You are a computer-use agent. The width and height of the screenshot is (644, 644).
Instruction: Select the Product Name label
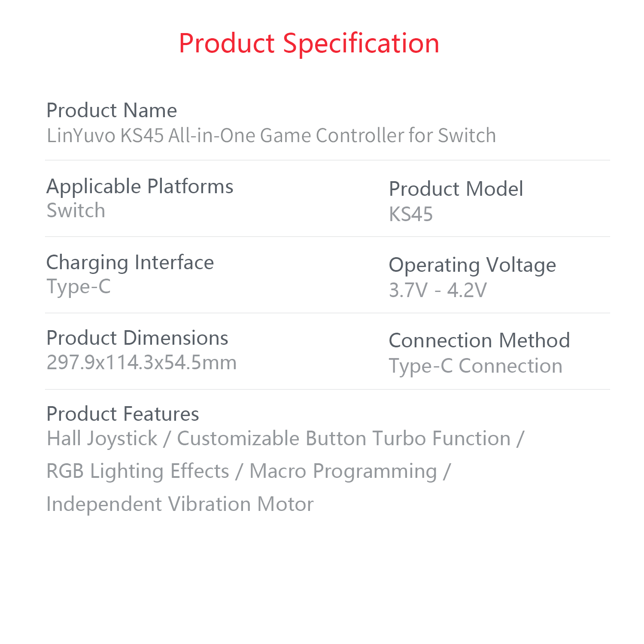coord(112,110)
